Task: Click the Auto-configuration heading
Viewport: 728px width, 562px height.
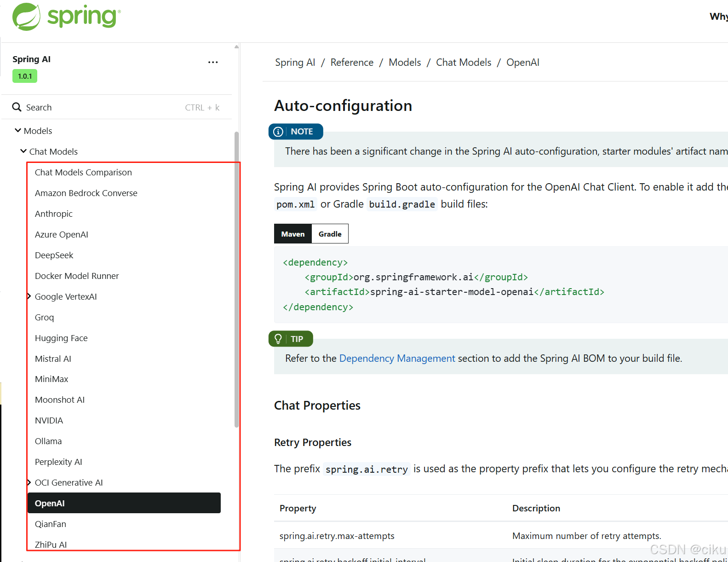Action: (x=343, y=105)
